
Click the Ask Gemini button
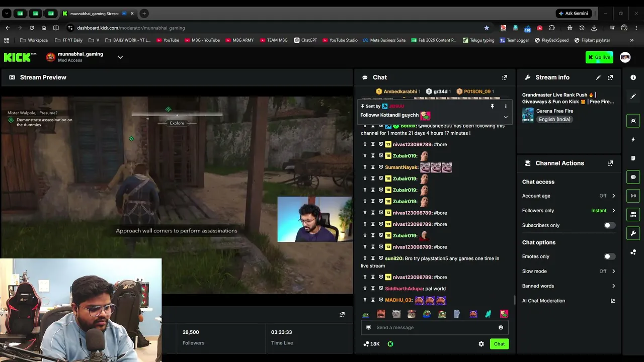click(573, 14)
